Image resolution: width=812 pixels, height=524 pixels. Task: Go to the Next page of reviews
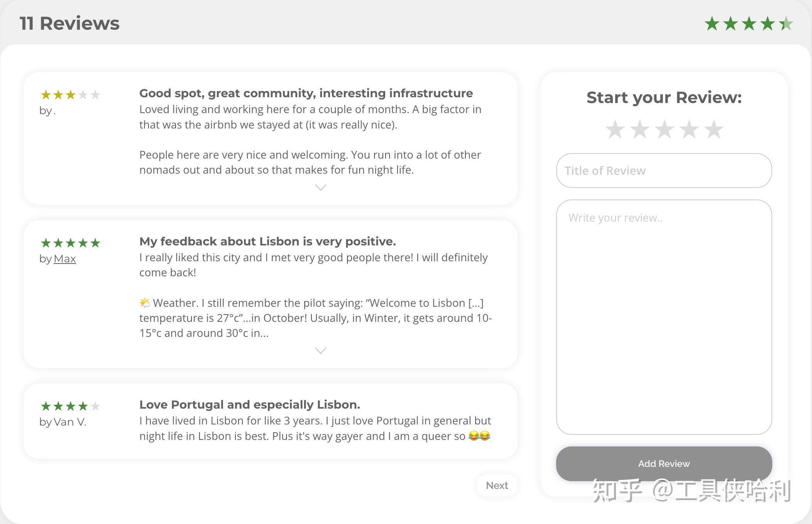[x=497, y=485]
